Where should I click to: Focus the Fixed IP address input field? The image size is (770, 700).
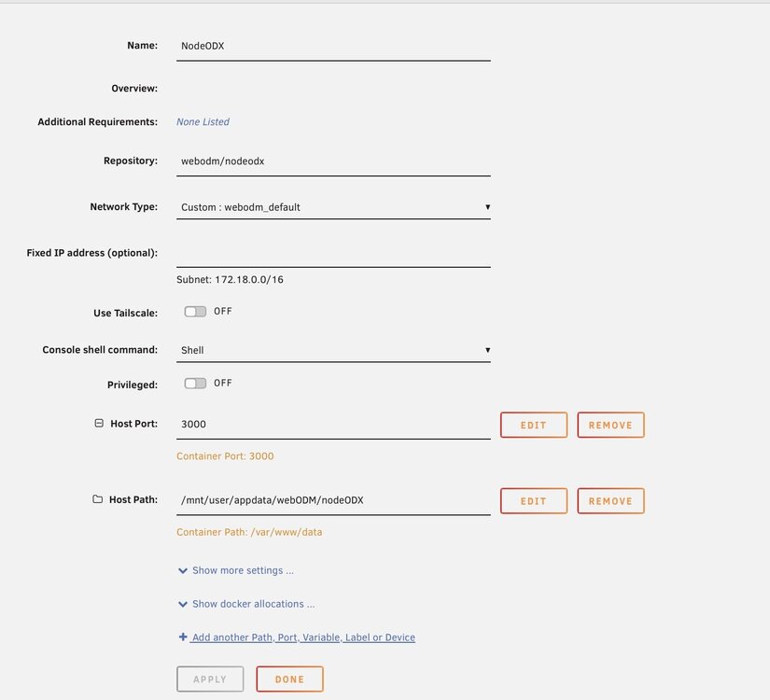click(x=333, y=254)
